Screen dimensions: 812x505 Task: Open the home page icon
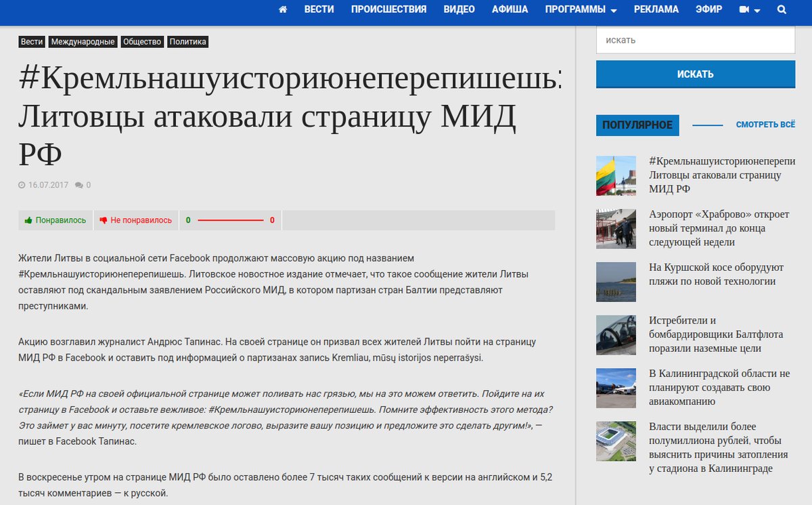[283, 9]
